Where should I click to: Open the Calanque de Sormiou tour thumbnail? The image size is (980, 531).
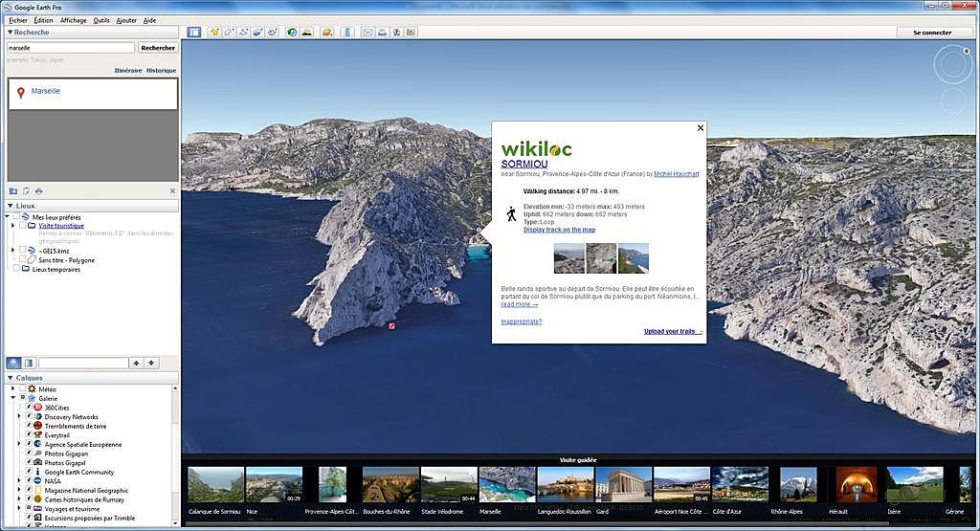click(215, 485)
